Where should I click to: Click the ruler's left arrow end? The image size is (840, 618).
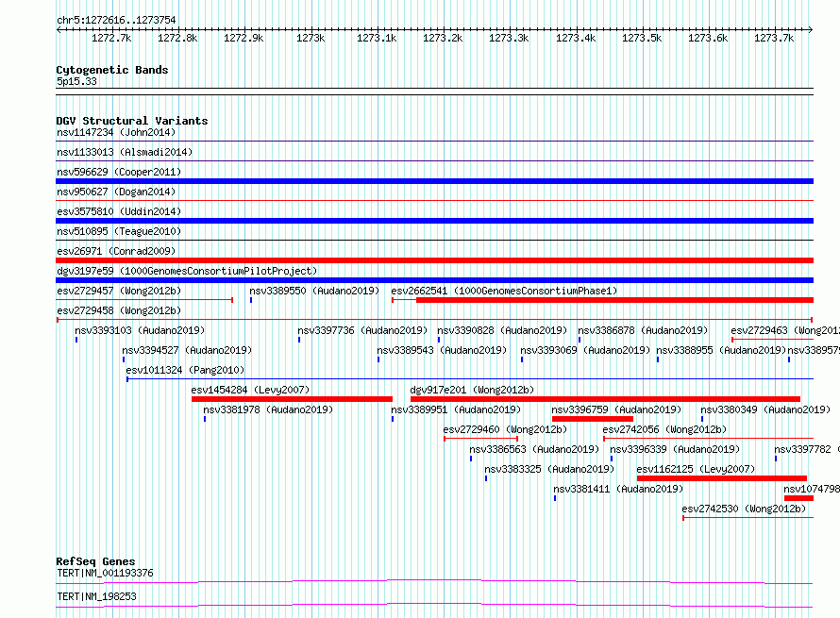pyautogui.click(x=59, y=30)
